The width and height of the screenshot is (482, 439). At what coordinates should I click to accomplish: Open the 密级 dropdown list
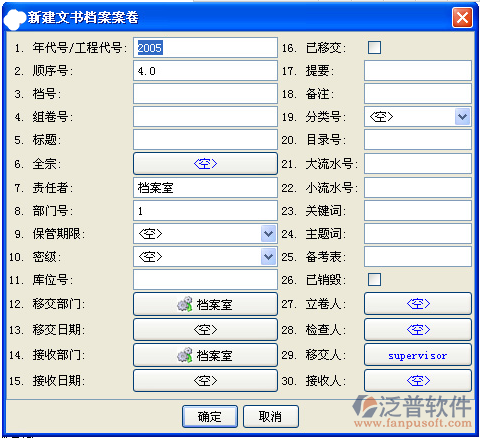click(268, 257)
